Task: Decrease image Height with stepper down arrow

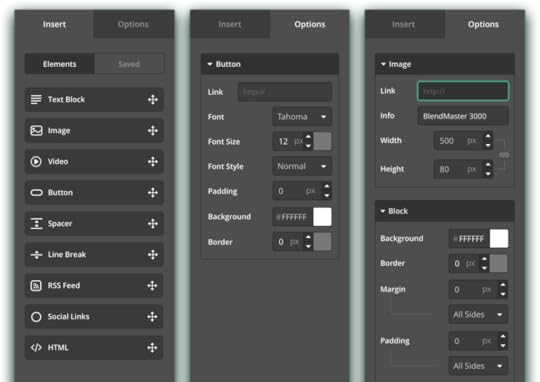Action: coord(488,174)
